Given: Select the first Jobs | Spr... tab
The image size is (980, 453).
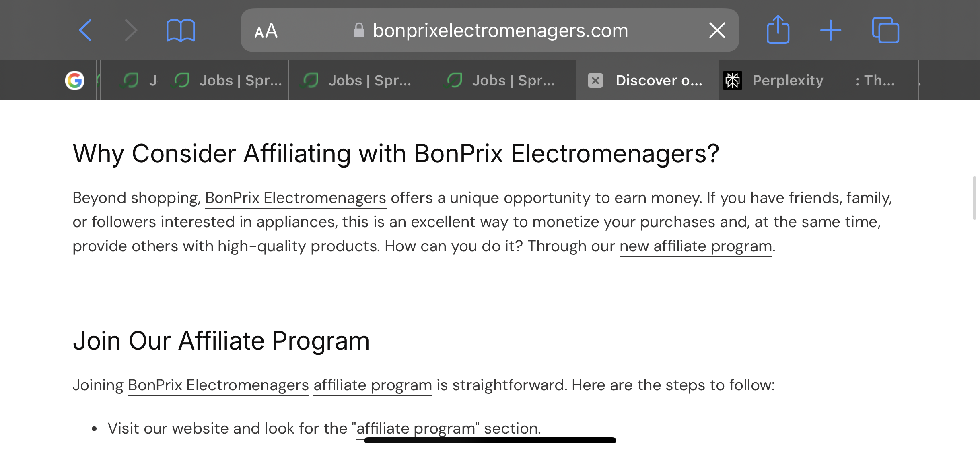Looking at the screenshot, I should coord(223,81).
